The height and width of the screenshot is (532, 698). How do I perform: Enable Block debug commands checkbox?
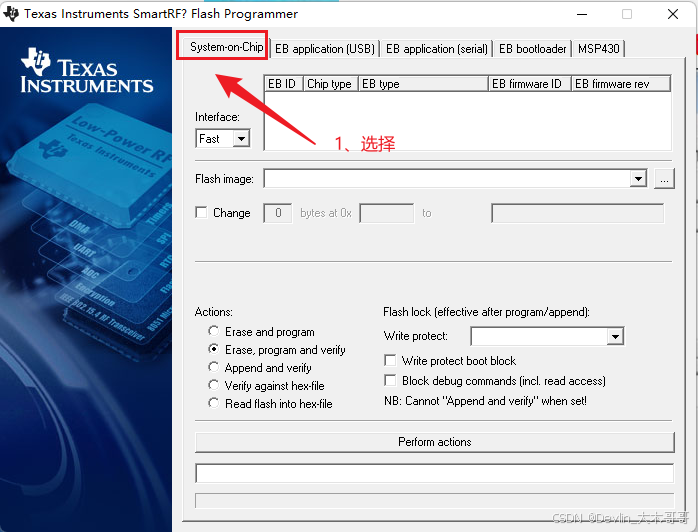[x=390, y=380]
